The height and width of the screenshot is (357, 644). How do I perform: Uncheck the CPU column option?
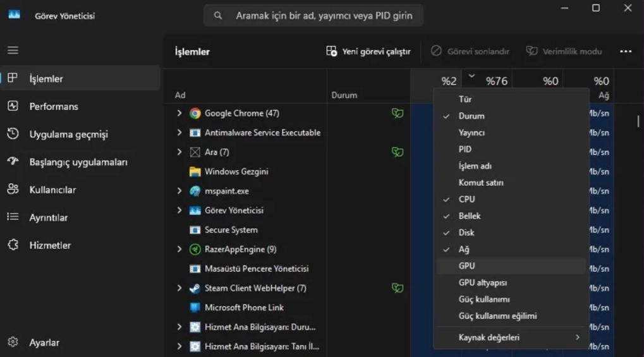(x=511, y=199)
